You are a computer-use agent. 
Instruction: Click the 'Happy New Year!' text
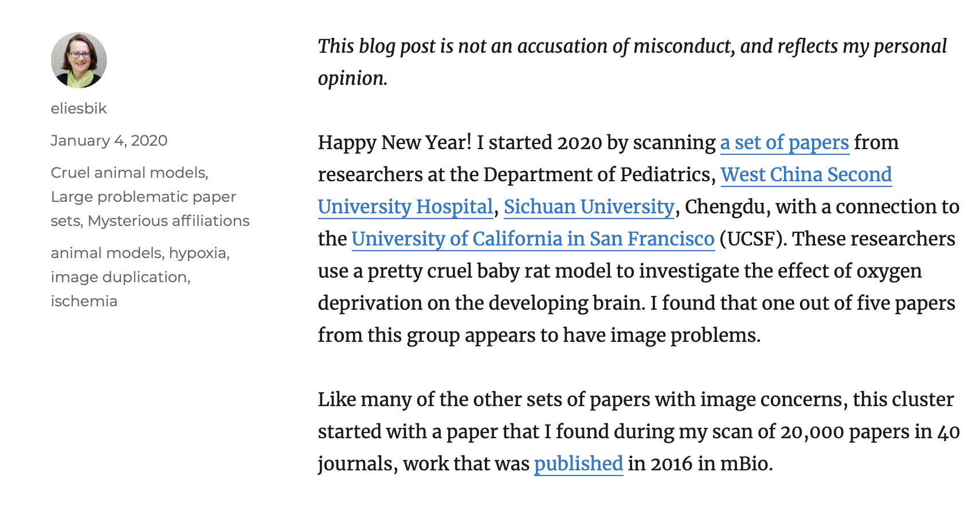click(394, 142)
